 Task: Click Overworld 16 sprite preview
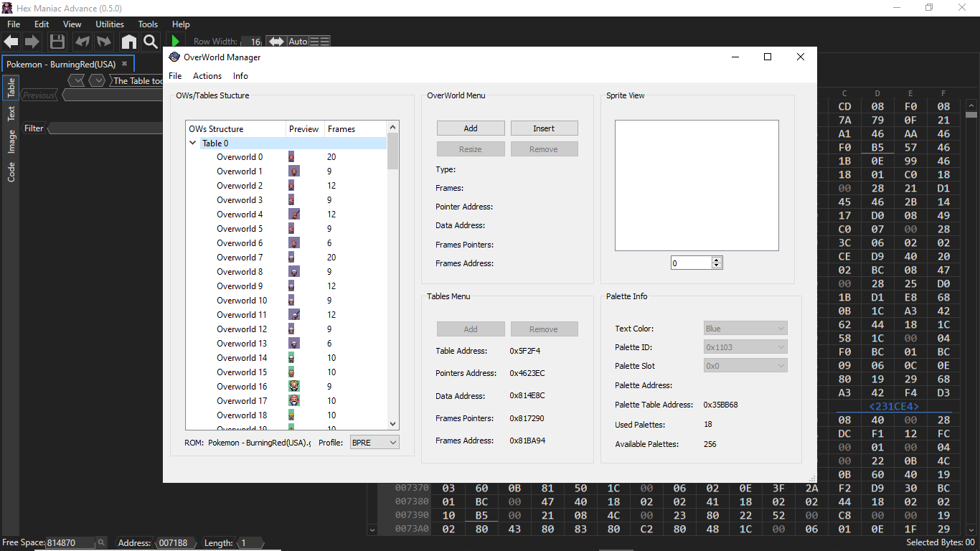click(x=293, y=387)
